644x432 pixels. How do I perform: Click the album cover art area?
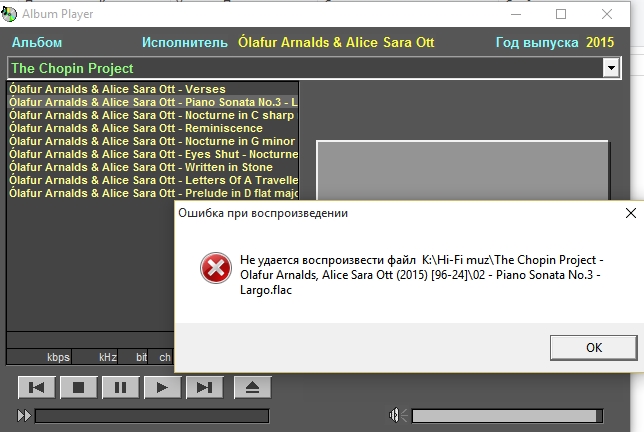[462, 170]
